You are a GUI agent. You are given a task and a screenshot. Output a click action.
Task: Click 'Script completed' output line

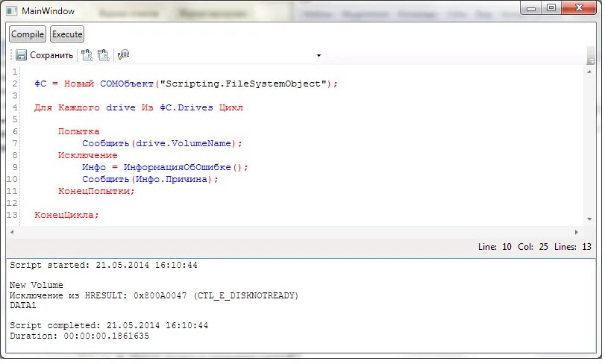pos(109,326)
